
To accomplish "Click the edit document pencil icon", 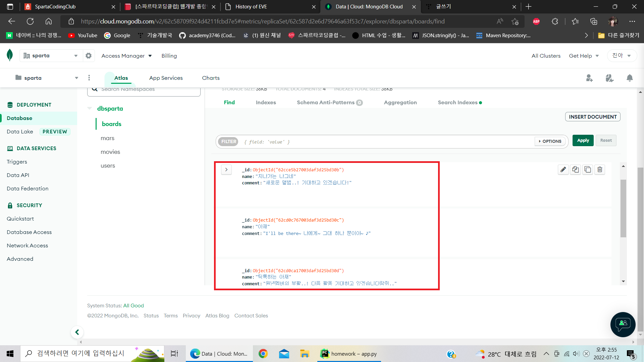I will 563,170.
